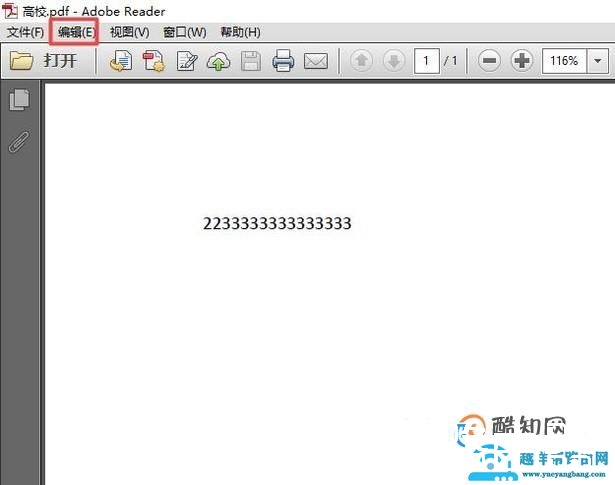Click the create PDF icon

coord(154,61)
